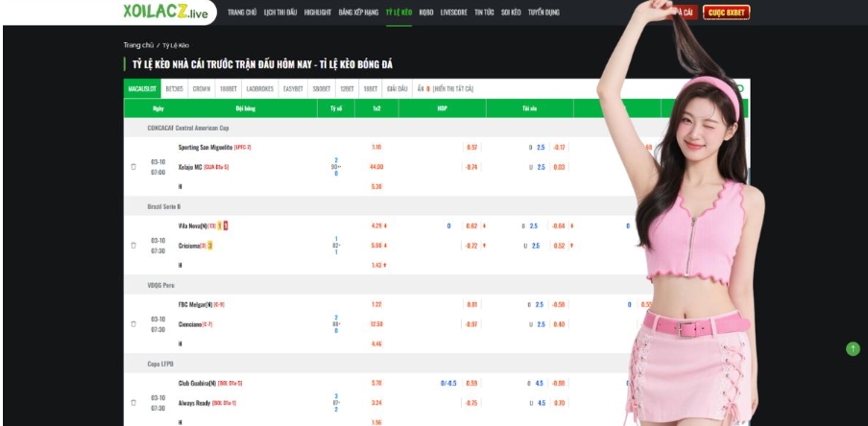Click trash icon for Vila Nova match
Image resolution: width=868 pixels, height=426 pixels.
click(133, 245)
